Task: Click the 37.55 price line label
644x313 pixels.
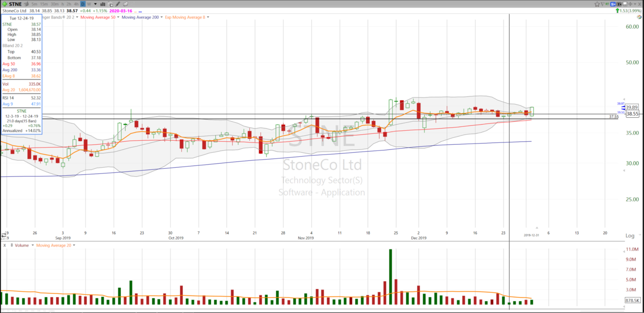Action: (613, 116)
